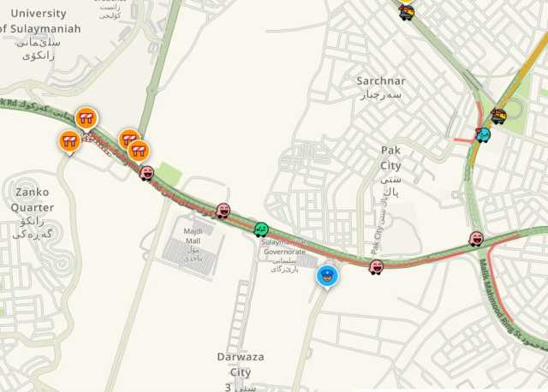This screenshot has width=548, height=392.
Task: Tap the blue police report pin
Action: click(327, 276)
